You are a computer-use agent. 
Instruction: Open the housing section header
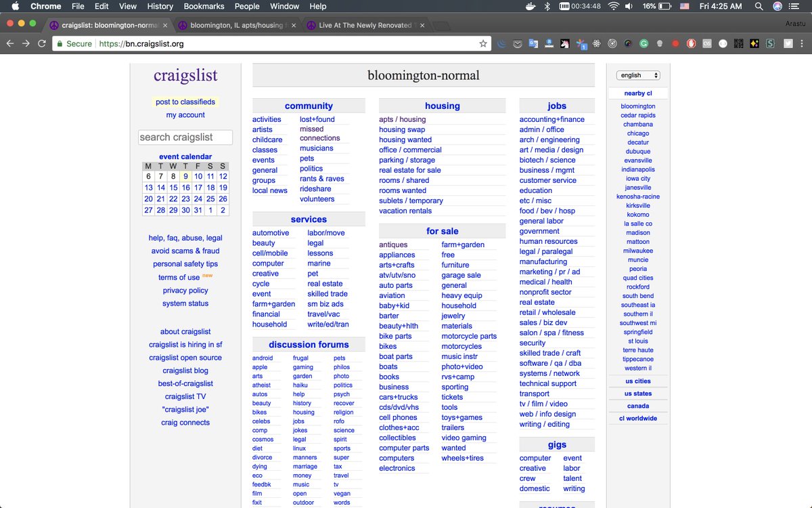click(x=443, y=106)
